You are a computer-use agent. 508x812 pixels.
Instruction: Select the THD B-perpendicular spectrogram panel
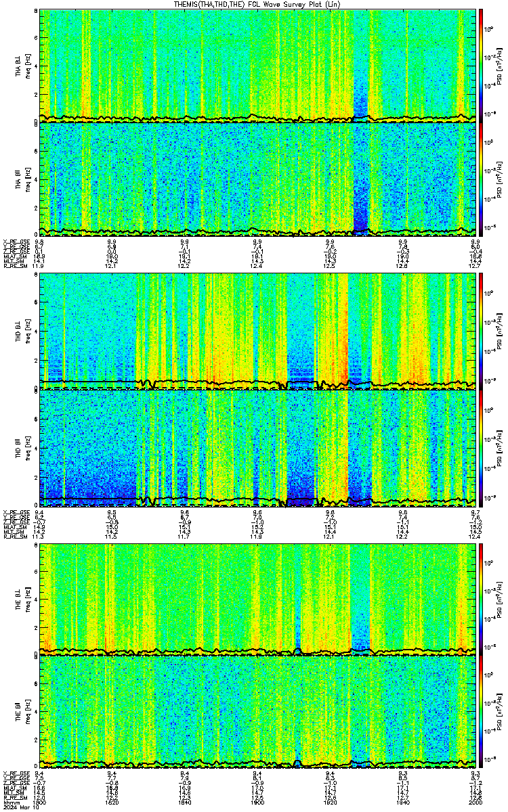point(256,332)
